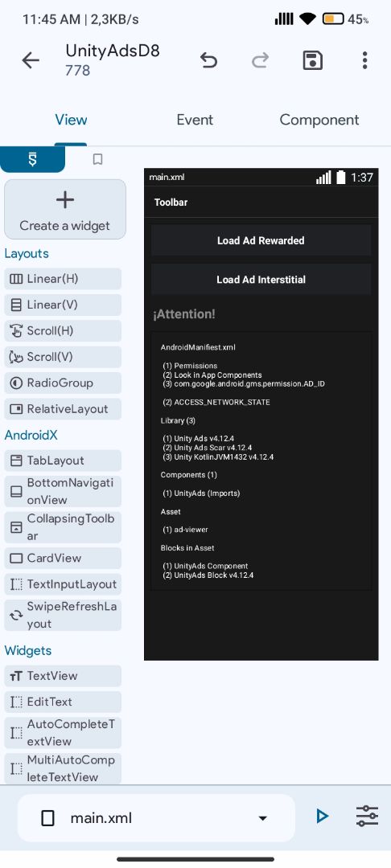This screenshot has height=868, width=391.
Task: Select the ¡Attention! text view
Action: coord(184,314)
